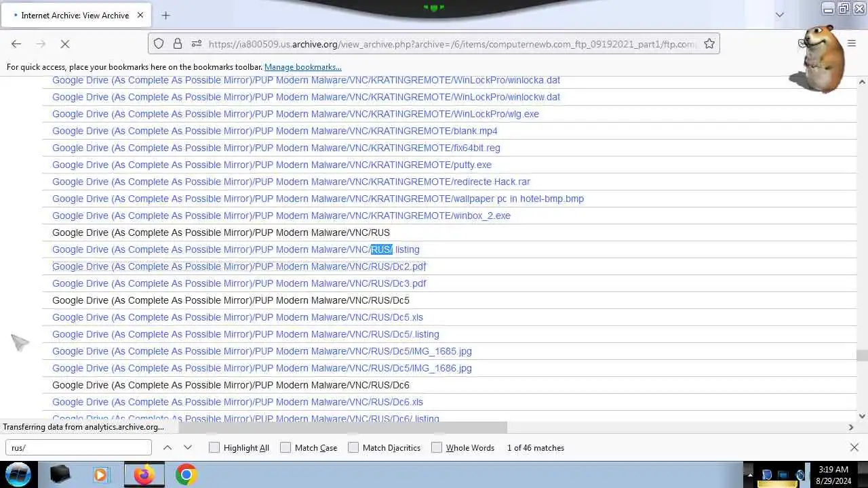Stop loading the page

pyautogui.click(x=65, y=43)
